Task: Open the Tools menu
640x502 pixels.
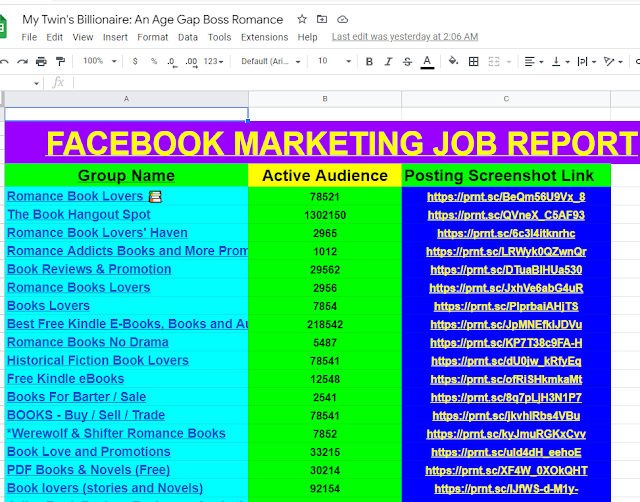Action: tap(219, 37)
